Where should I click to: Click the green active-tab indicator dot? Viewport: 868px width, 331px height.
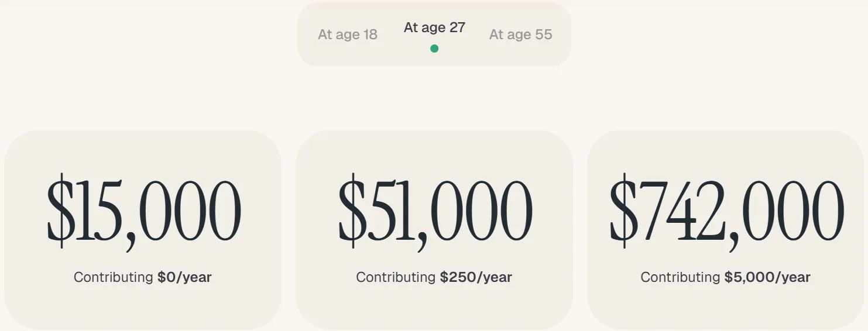434,49
